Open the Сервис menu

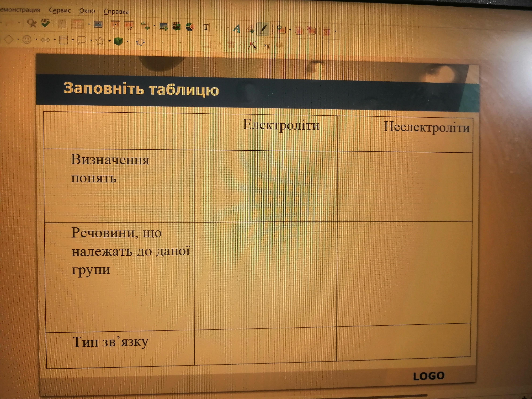pos(60,10)
